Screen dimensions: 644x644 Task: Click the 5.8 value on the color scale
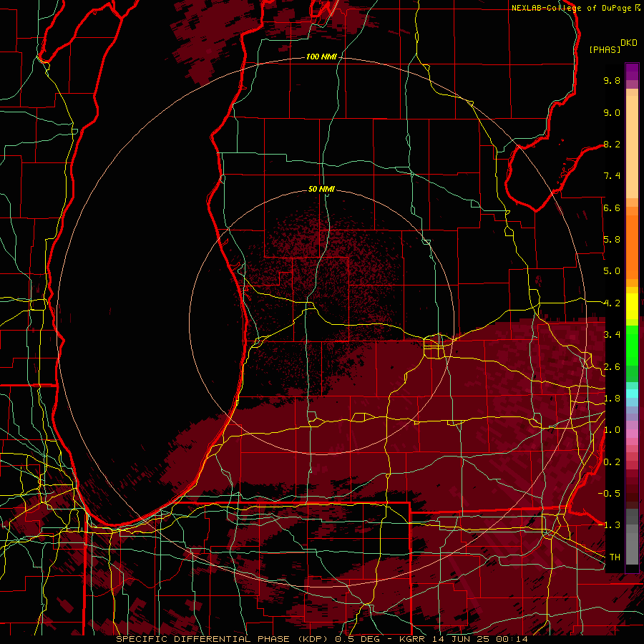[x=612, y=240]
